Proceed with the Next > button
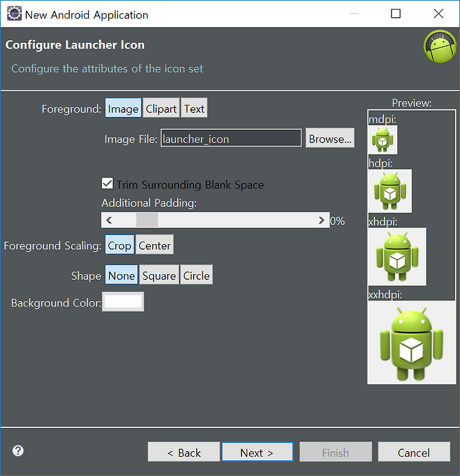 257,452
